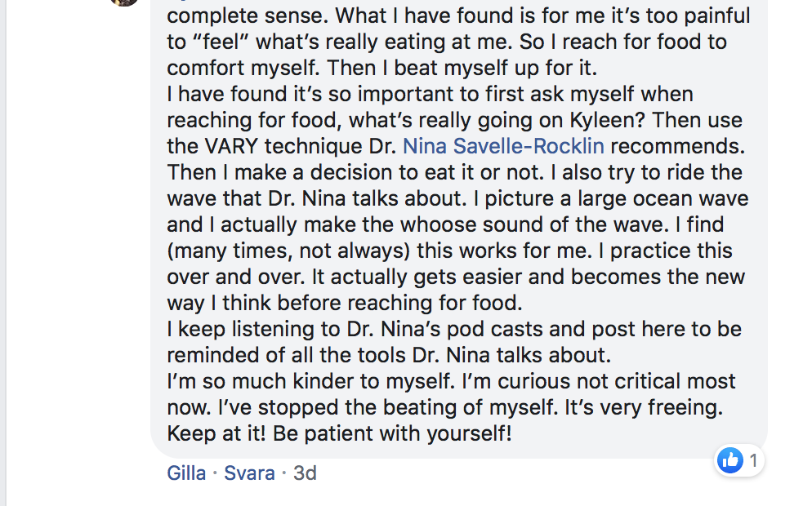
Task: Click Svara to reply to comment
Action: (x=249, y=473)
